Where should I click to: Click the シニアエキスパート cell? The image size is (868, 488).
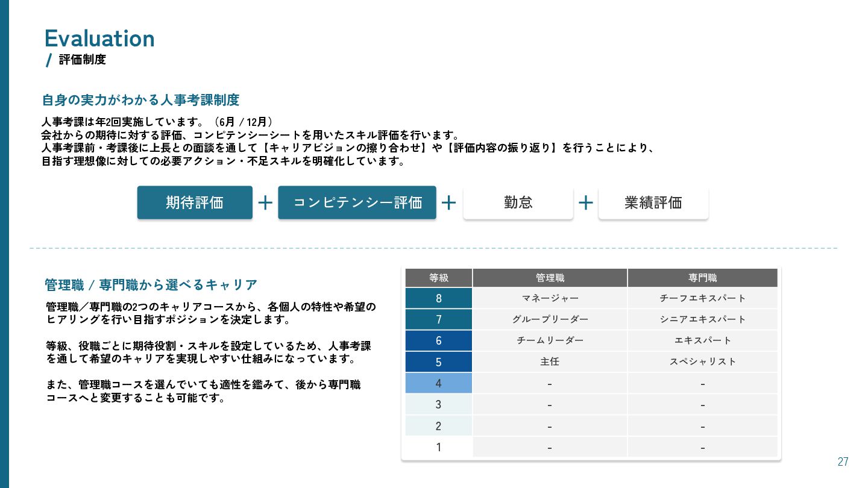click(x=703, y=319)
